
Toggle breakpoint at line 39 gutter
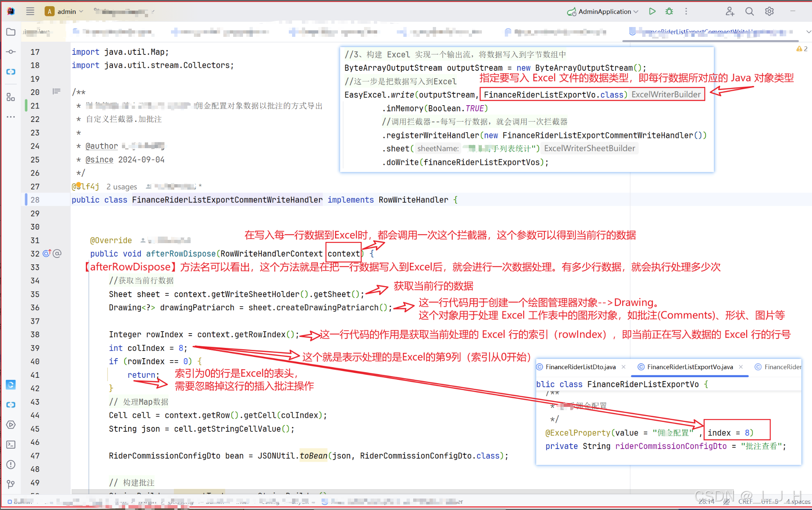tap(35, 348)
